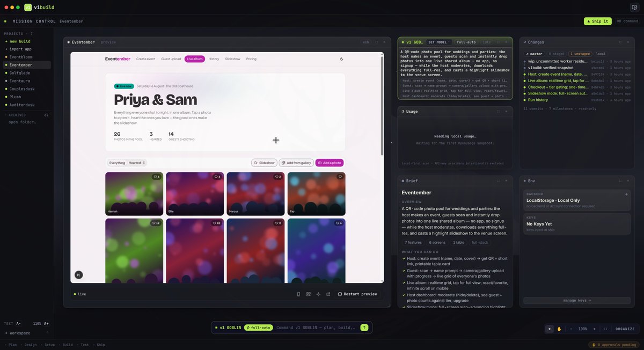
Task: Start the Slideshow button above photo grid
Action: pyautogui.click(x=264, y=163)
